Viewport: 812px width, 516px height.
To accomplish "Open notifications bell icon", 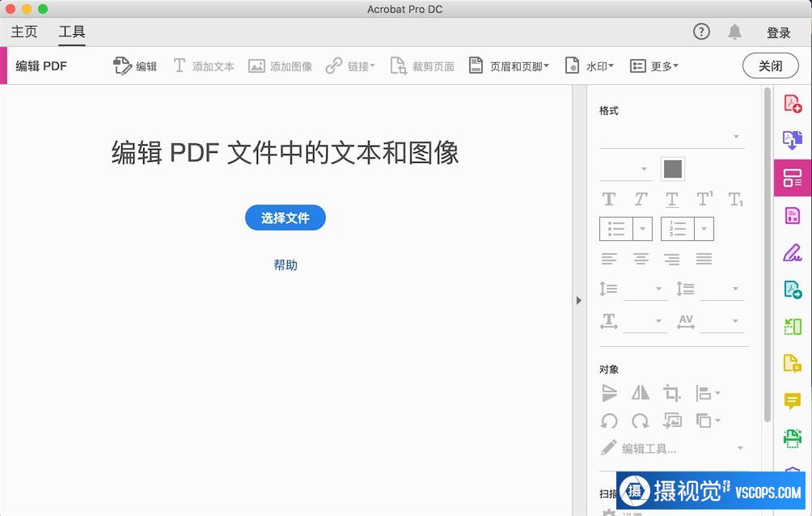I will [x=734, y=32].
